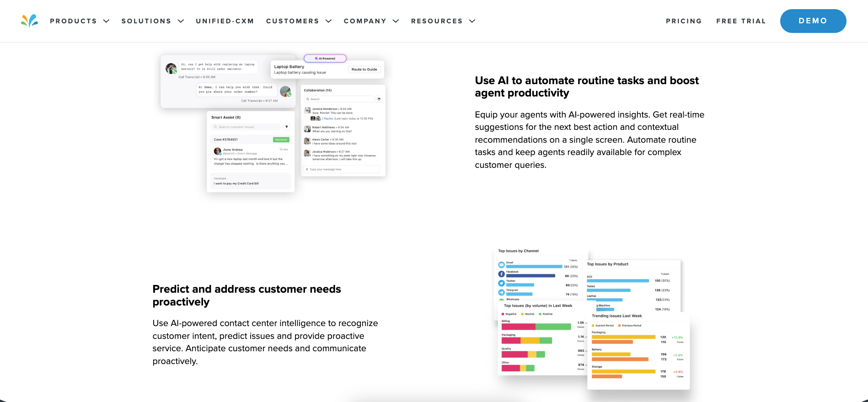
Task: Open the RESOURCES dropdown menu
Action: pyautogui.click(x=443, y=21)
